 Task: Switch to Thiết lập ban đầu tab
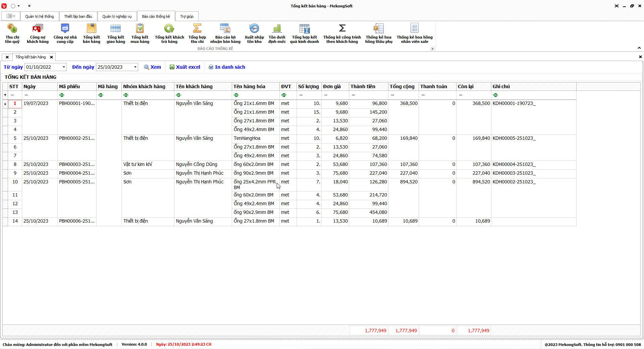tap(78, 16)
